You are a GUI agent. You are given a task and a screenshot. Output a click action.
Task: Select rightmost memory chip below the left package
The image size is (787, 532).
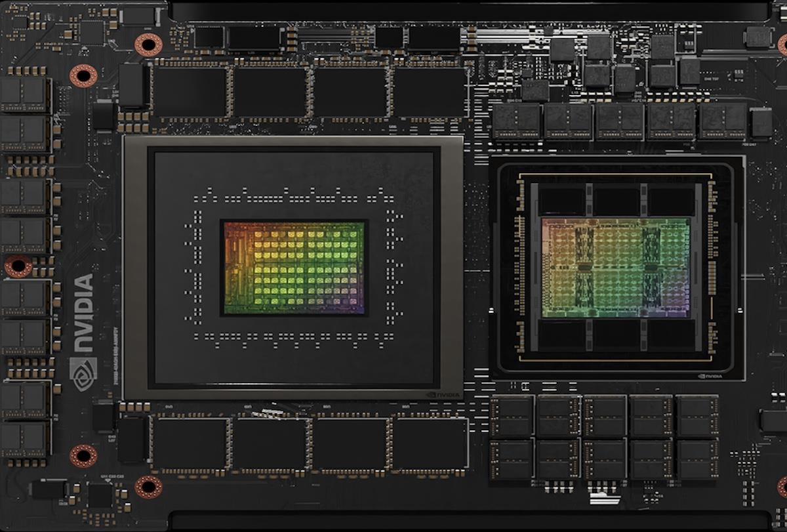click(x=430, y=443)
